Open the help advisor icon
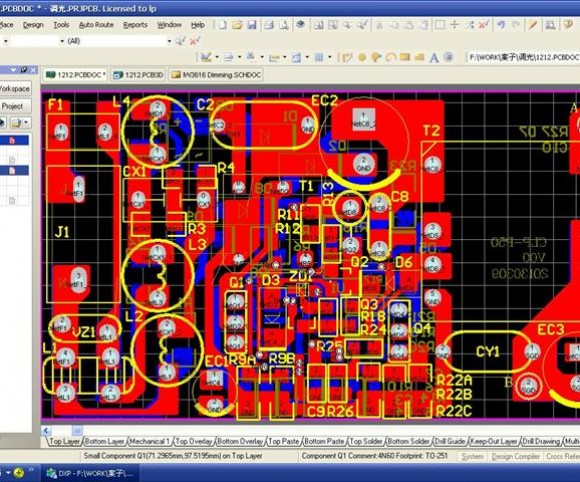The image size is (580, 482). [x=568, y=25]
